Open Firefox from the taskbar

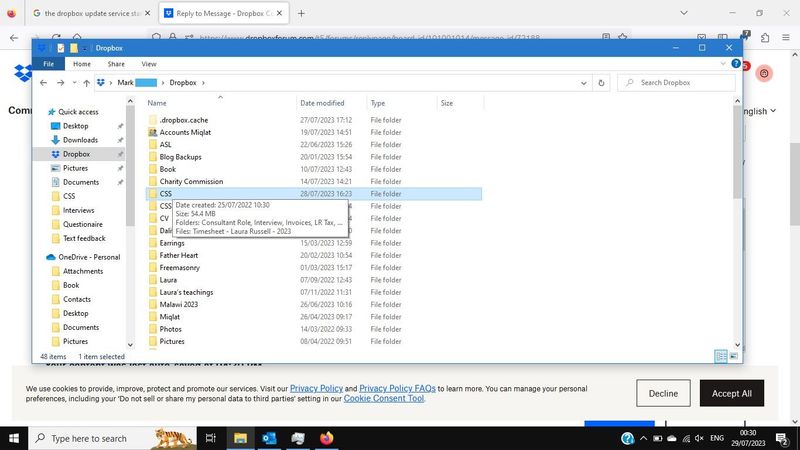(327, 438)
